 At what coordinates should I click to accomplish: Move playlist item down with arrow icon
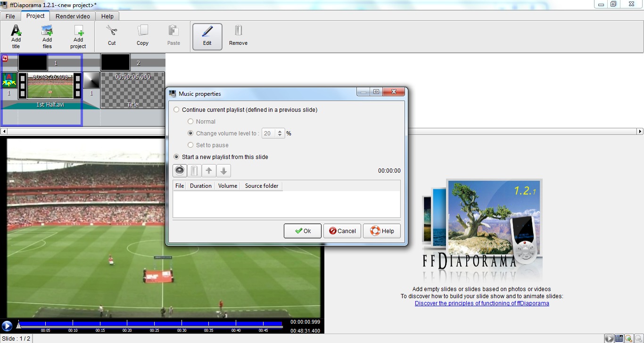pos(224,171)
